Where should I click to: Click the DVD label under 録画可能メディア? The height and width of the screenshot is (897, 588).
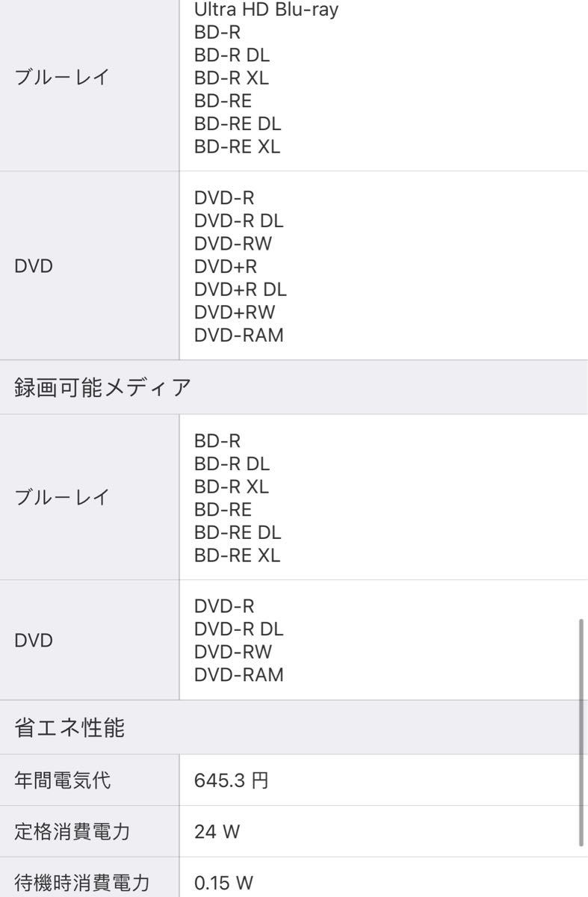(34, 641)
